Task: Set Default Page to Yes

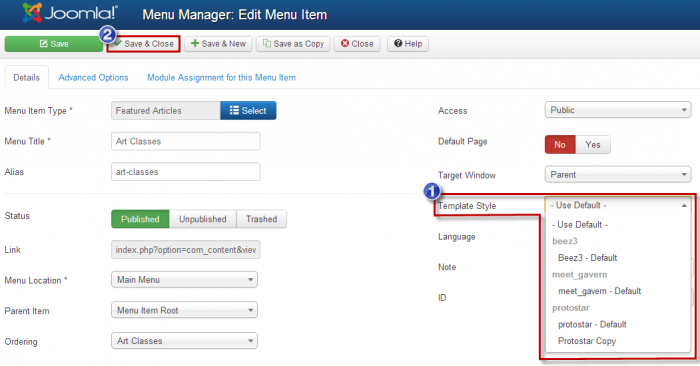Action: pyautogui.click(x=593, y=145)
